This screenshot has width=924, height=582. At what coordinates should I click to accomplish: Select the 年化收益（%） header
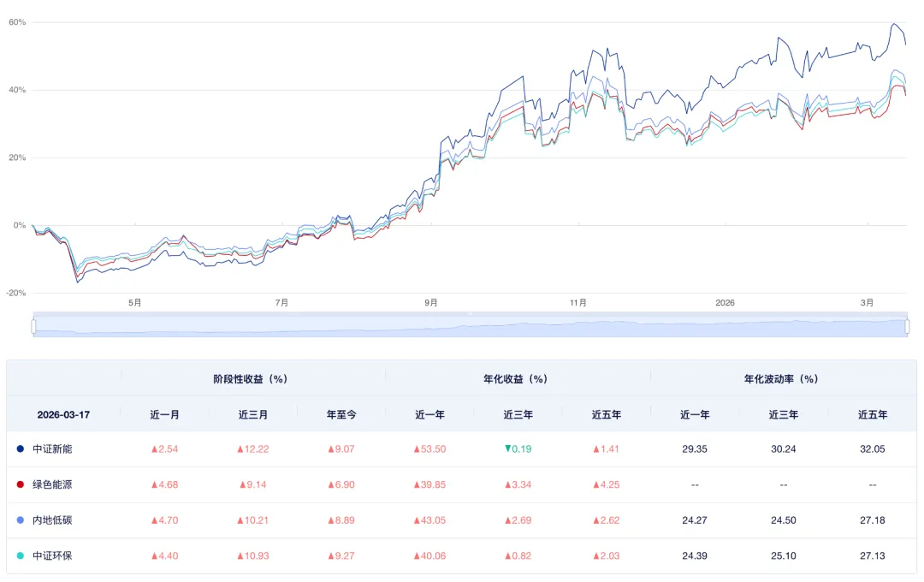(x=518, y=378)
